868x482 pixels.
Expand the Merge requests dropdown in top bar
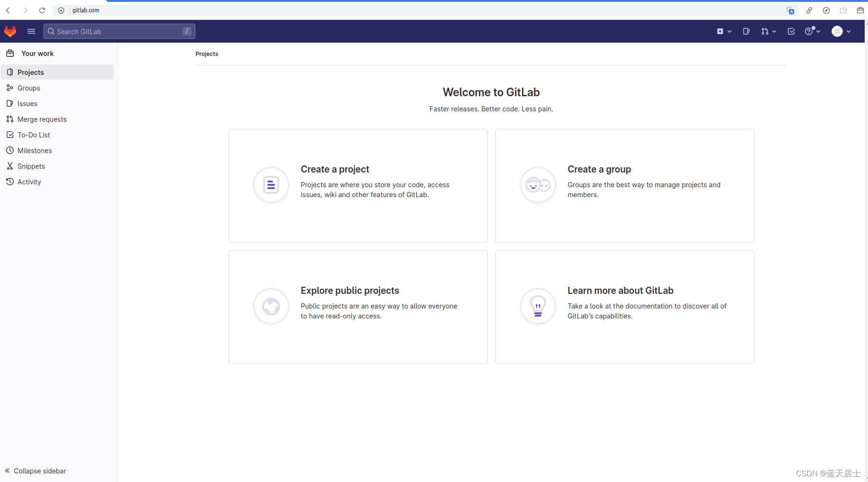768,31
